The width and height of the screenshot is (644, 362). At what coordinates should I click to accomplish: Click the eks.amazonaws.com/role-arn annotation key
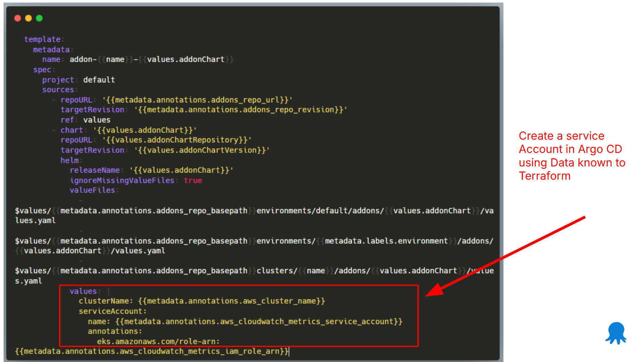click(157, 341)
